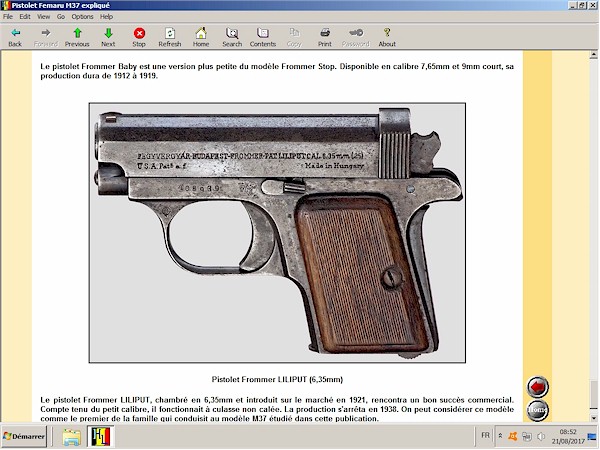Refresh the current page
Image resolution: width=600 pixels, height=450 pixels.
[x=170, y=37]
